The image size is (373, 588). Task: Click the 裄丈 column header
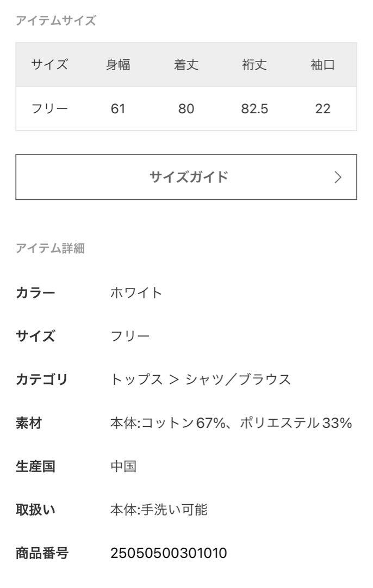(254, 65)
